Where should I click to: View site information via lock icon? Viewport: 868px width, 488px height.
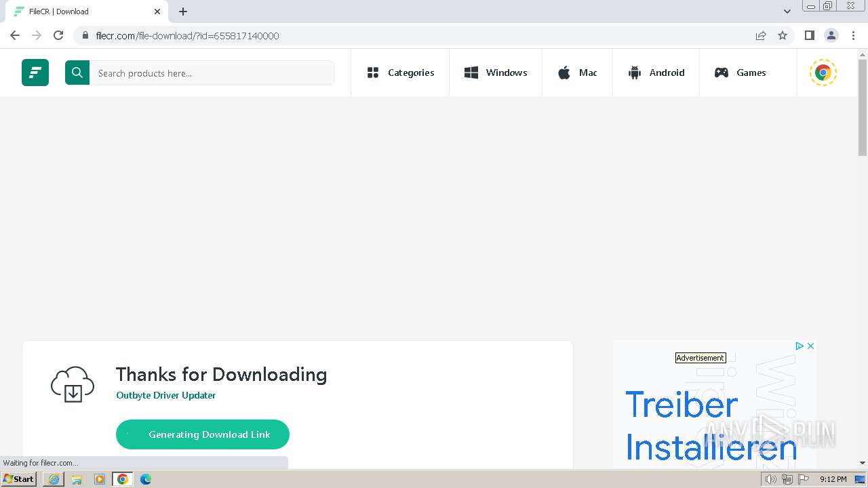[x=85, y=35]
